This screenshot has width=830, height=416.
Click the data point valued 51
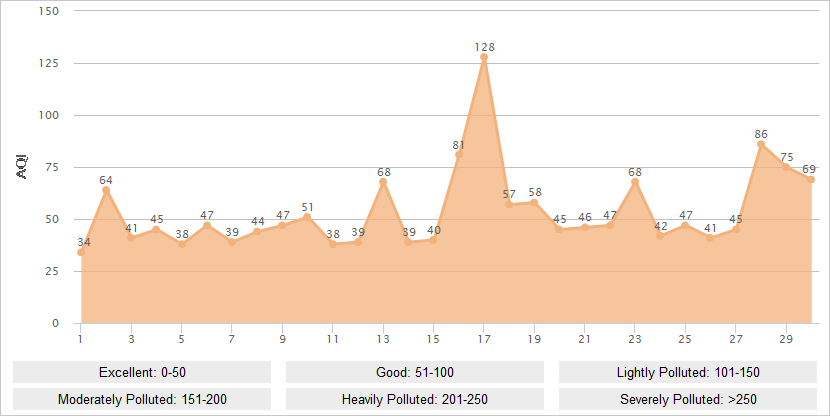[x=308, y=217]
